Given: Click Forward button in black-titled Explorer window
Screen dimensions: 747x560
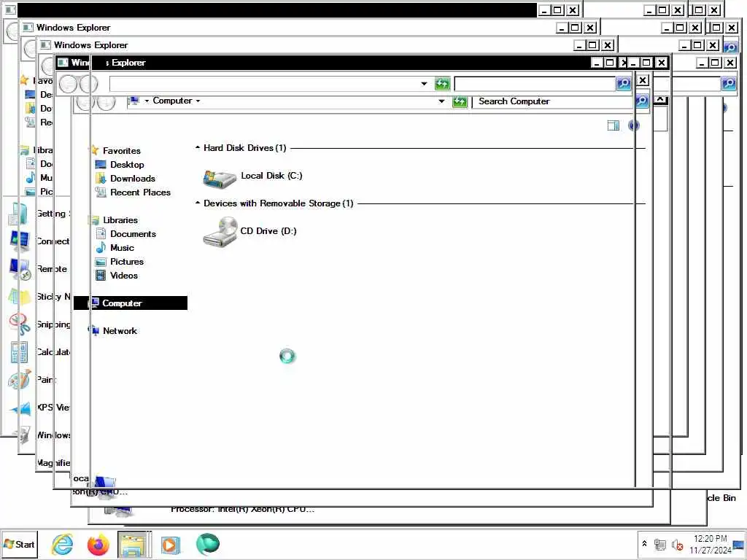Looking at the screenshot, I should point(88,85).
